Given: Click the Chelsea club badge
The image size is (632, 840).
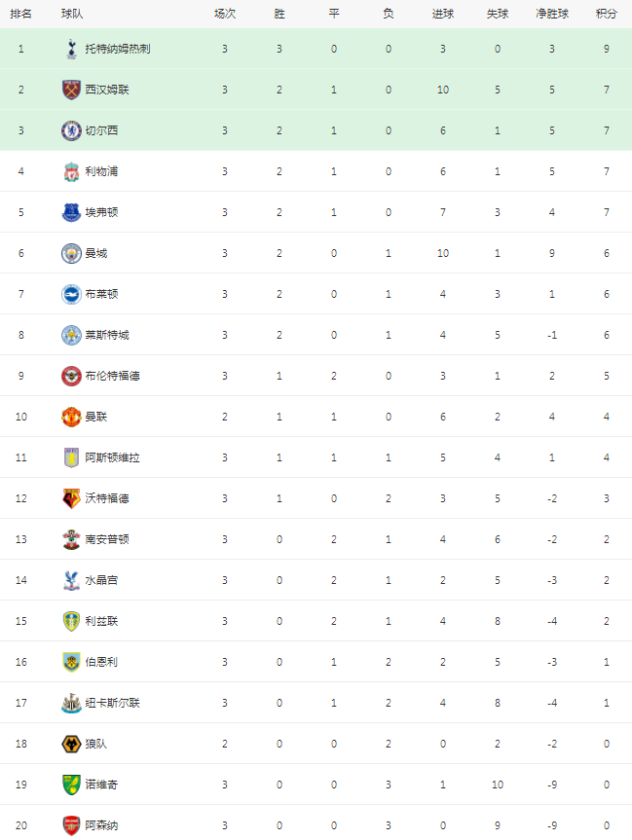Looking at the screenshot, I should click(71, 130).
